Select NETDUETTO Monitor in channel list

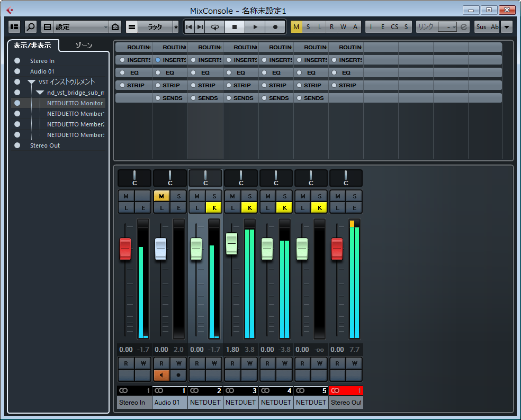[x=75, y=103]
